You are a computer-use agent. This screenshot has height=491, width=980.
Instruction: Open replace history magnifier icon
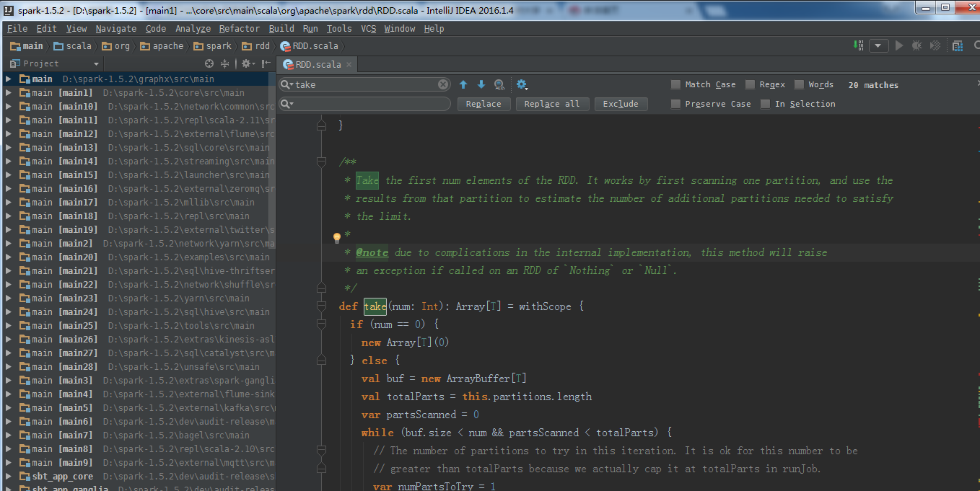coord(287,104)
